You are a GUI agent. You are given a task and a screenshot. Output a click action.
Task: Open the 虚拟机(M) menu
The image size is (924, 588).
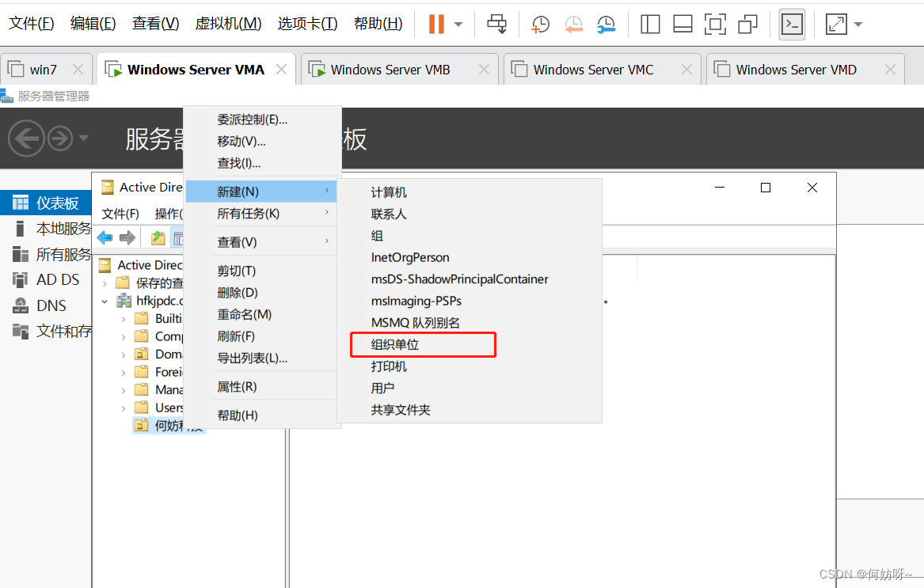click(228, 24)
